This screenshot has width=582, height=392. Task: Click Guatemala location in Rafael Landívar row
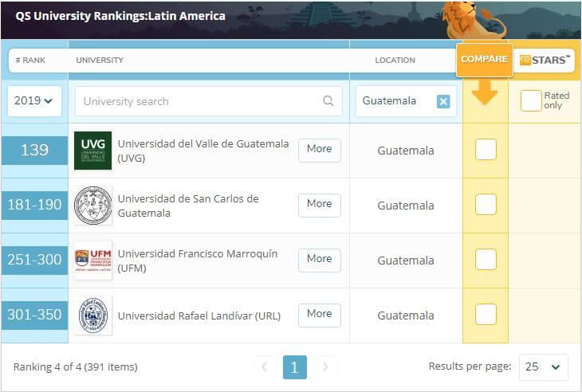[406, 316]
